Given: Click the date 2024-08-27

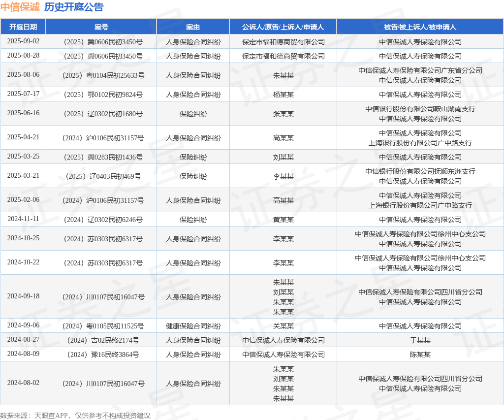Looking at the screenshot, I should point(23,340).
